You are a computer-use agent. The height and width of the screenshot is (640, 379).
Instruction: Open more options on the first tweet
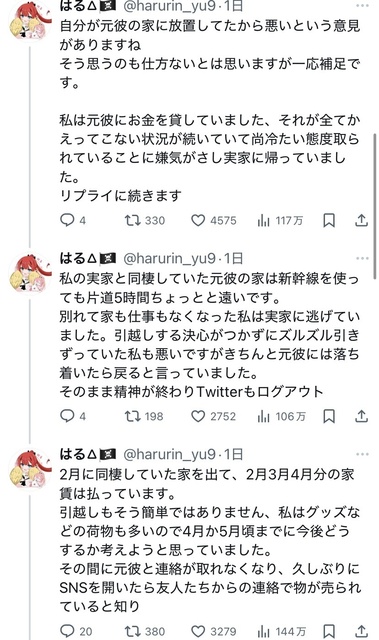click(x=362, y=6)
